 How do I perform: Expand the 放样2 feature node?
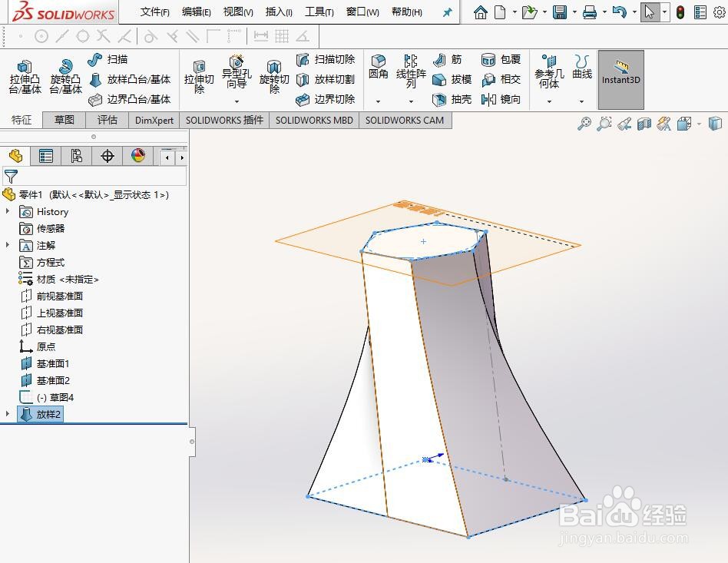(x=8, y=414)
